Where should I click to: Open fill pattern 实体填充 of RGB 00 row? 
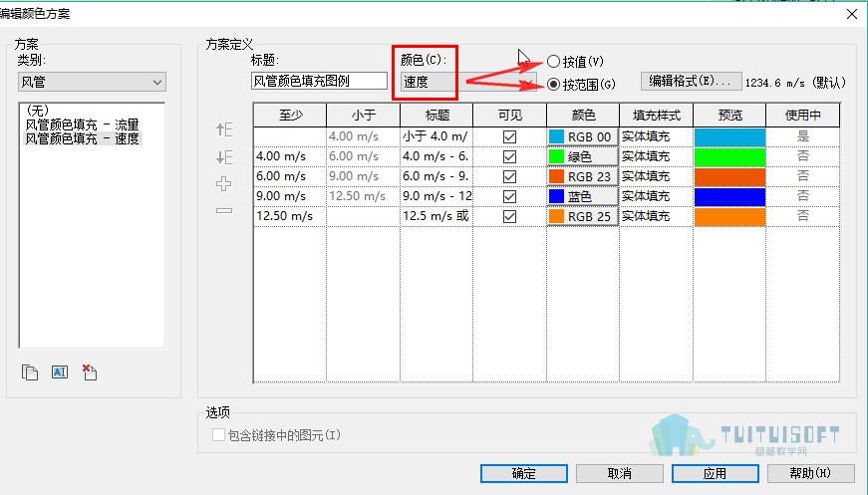[x=656, y=136]
